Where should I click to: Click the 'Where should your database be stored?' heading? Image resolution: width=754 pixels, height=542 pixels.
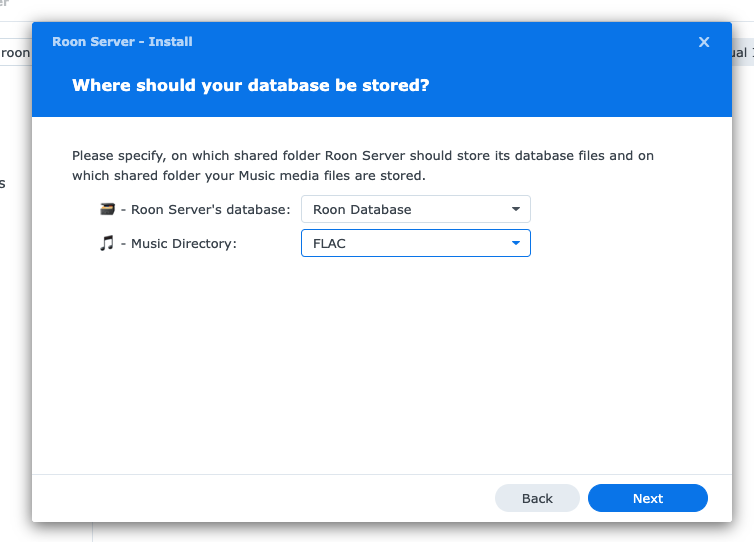pyautogui.click(x=251, y=86)
